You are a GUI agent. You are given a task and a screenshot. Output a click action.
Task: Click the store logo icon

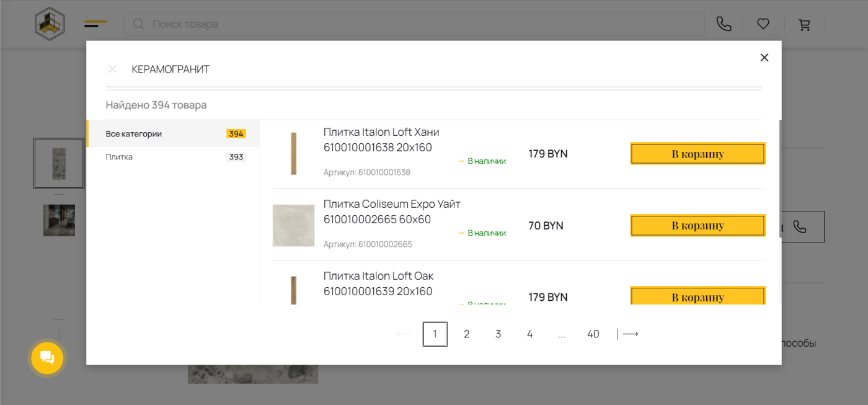click(50, 24)
